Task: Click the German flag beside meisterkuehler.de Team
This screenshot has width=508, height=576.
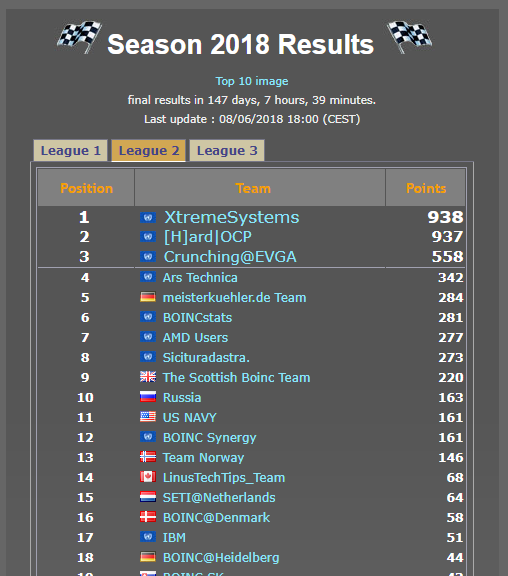Action: point(148,297)
